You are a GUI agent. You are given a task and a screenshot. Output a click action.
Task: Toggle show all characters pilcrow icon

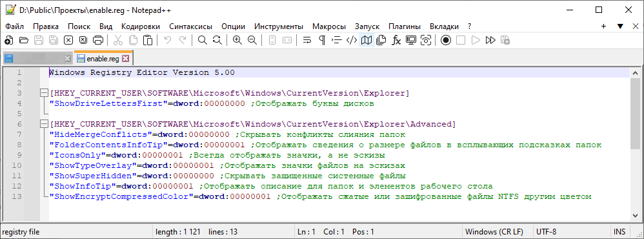[322, 40]
